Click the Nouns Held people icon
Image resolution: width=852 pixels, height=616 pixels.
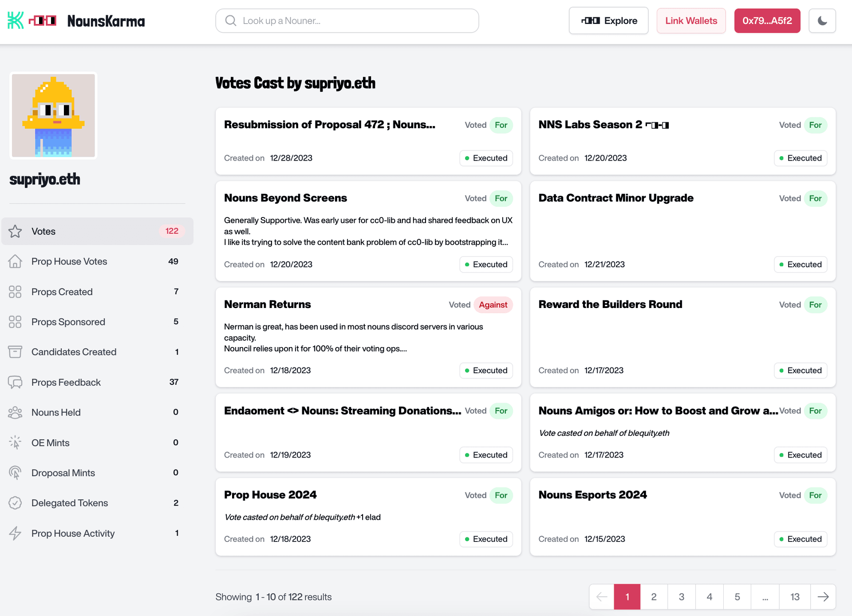15,412
